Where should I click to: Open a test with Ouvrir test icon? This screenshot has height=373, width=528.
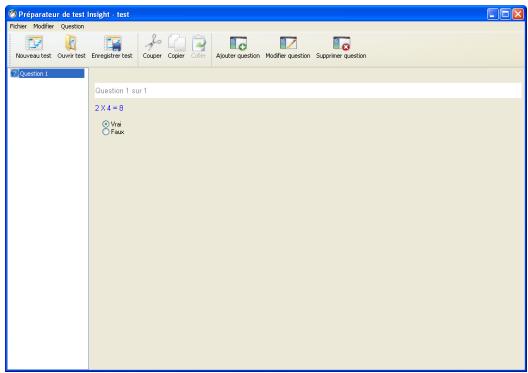[x=71, y=43]
